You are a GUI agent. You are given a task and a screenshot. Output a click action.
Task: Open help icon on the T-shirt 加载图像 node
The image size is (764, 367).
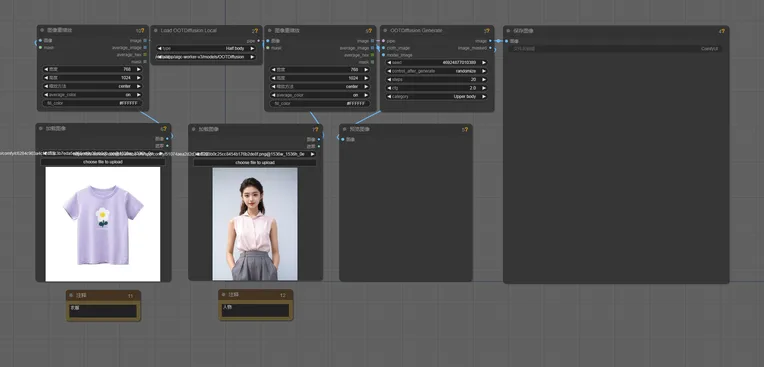(x=164, y=129)
